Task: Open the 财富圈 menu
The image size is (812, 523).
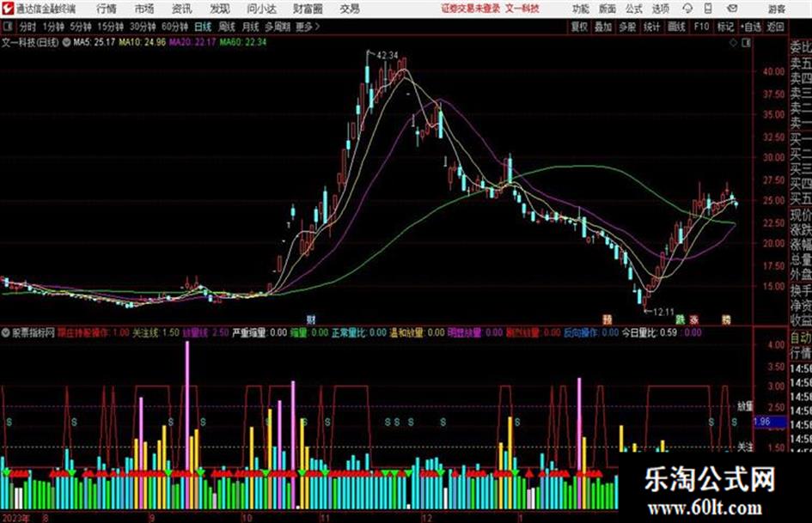Action: pos(308,9)
